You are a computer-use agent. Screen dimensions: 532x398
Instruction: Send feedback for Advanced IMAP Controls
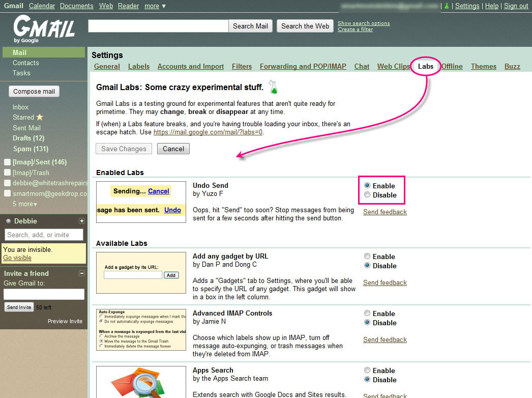click(x=385, y=339)
